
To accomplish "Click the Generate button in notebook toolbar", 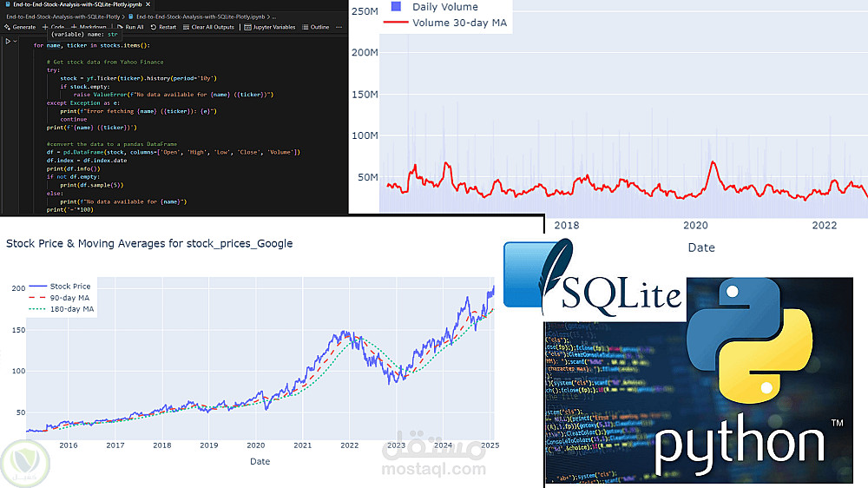I will tap(20, 27).
